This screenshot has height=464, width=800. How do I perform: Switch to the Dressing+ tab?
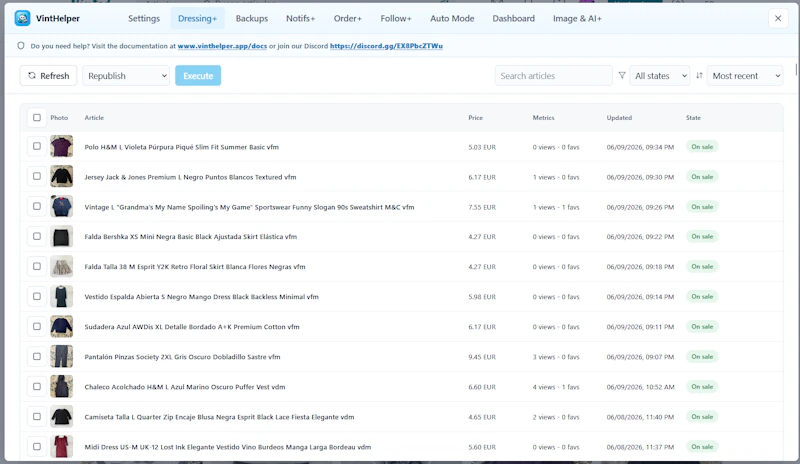[197, 18]
